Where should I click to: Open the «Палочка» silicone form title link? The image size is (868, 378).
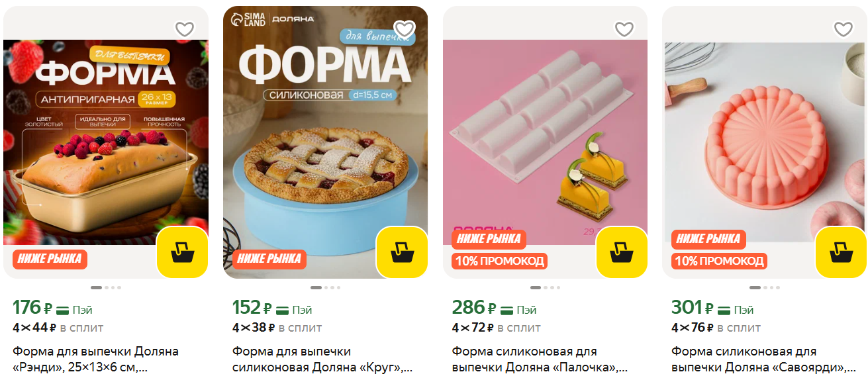(x=540, y=359)
